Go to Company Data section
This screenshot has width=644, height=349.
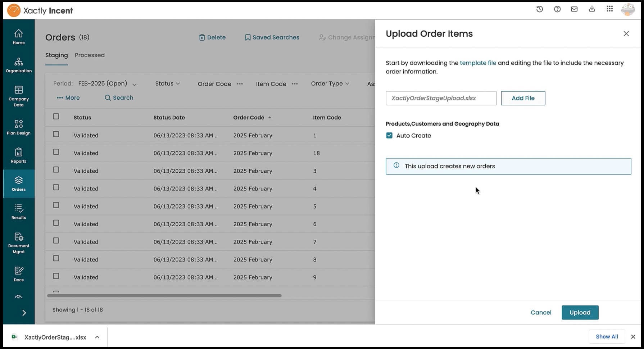(x=19, y=96)
